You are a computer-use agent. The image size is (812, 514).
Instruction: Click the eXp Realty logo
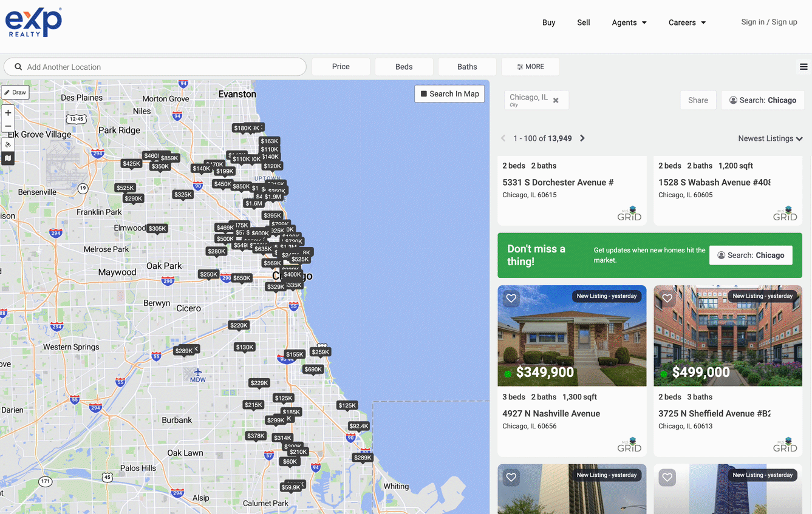coord(33,22)
